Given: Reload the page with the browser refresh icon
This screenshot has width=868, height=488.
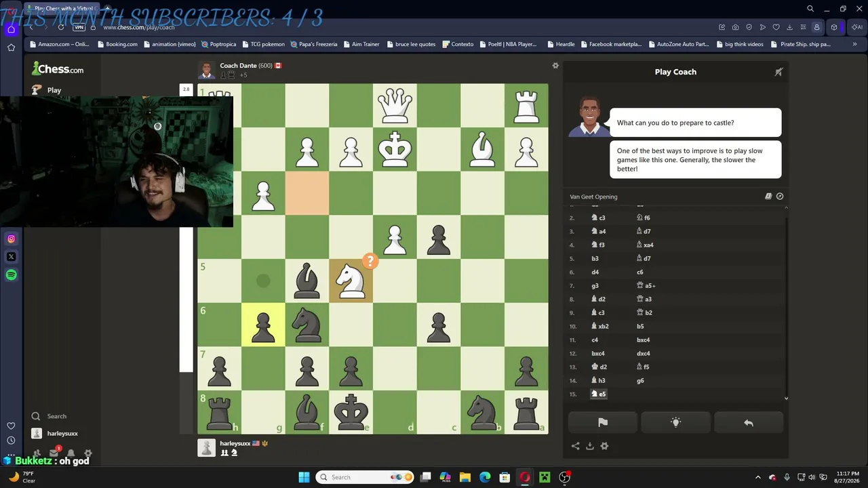Looking at the screenshot, I should pos(61,27).
